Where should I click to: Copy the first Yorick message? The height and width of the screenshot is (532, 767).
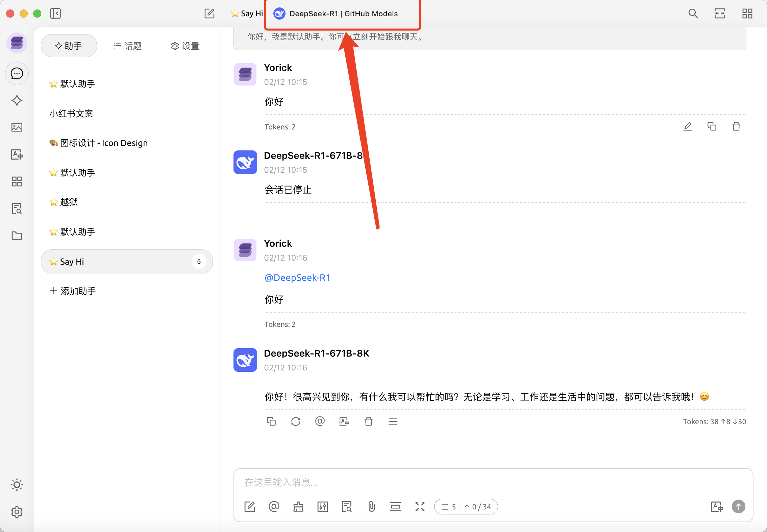click(712, 127)
